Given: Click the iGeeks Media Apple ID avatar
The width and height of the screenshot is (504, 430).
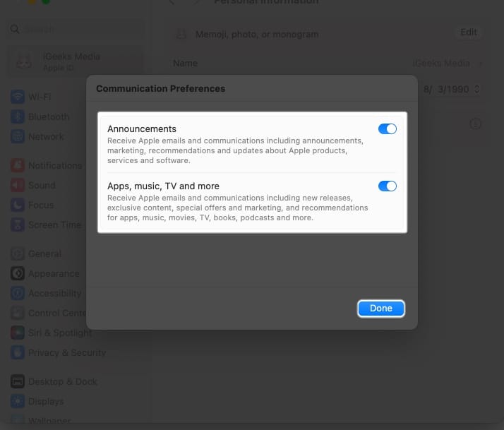Looking at the screenshot, I should [24, 61].
